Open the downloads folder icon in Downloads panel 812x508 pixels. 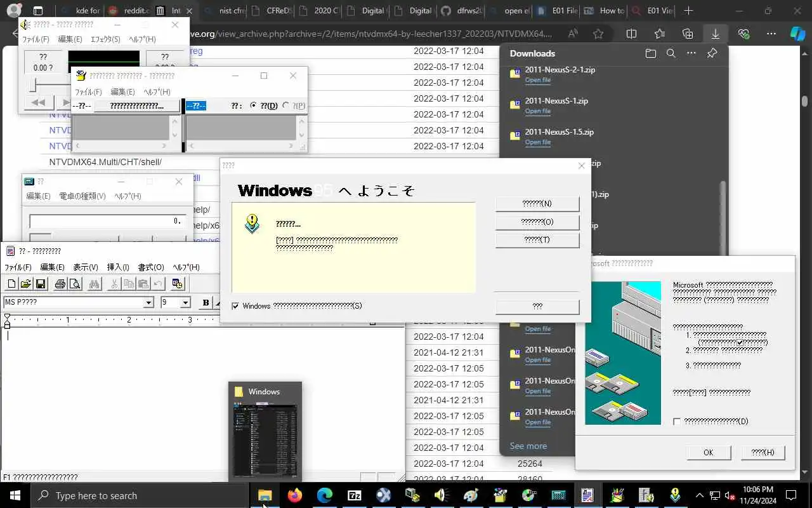coord(650,53)
